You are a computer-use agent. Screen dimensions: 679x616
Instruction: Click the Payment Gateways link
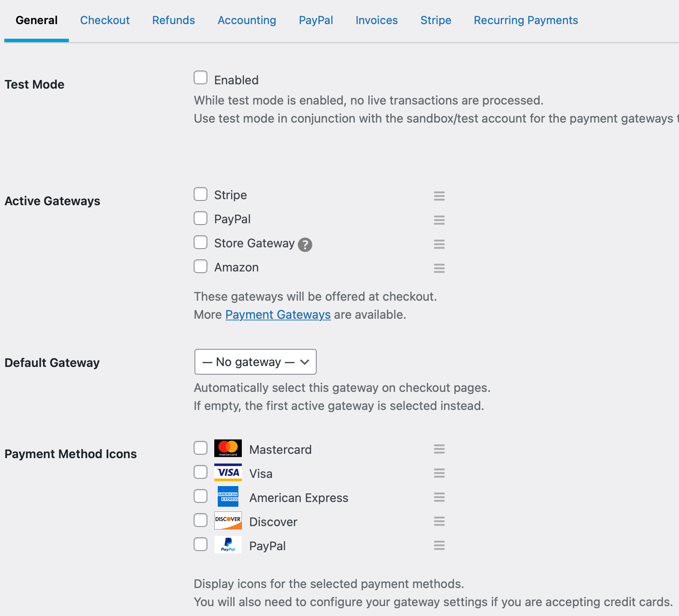(x=278, y=314)
